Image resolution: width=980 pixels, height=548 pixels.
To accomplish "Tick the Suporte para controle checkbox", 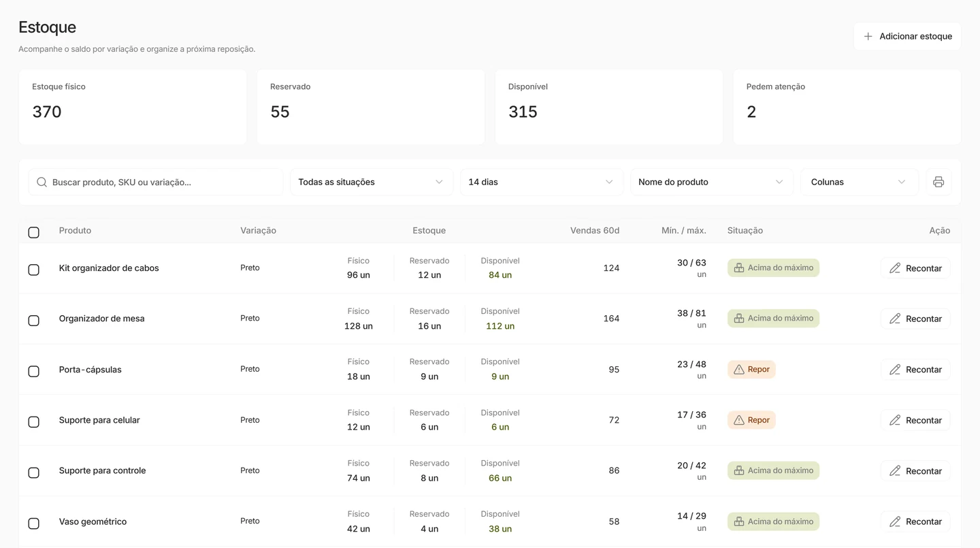I will pos(33,472).
